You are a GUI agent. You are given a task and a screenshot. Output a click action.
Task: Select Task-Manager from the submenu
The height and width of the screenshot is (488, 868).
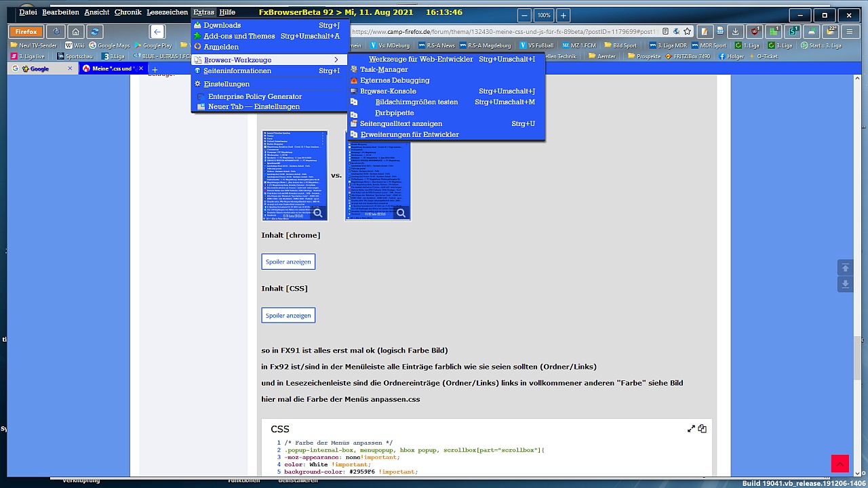[383, 69]
